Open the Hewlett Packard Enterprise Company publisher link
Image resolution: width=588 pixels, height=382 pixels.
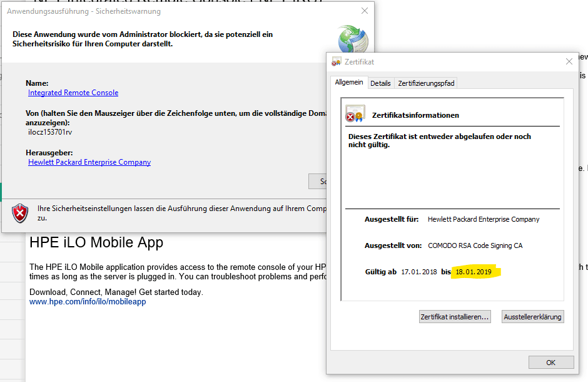(89, 162)
